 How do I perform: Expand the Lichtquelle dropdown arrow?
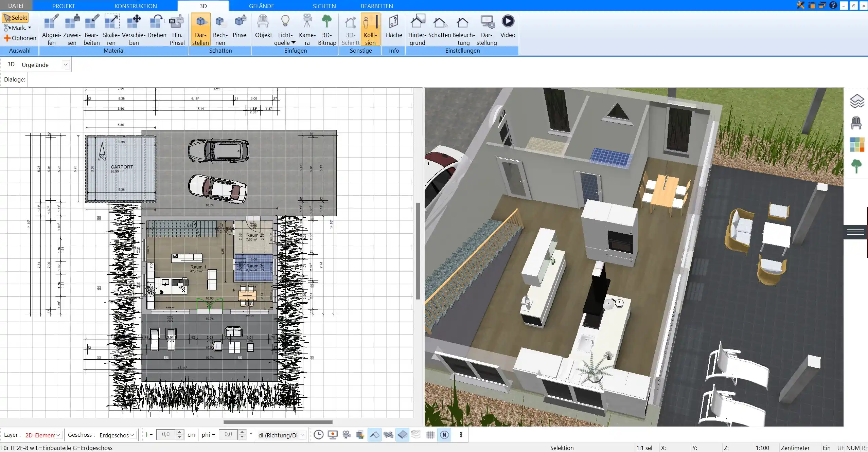point(294,42)
